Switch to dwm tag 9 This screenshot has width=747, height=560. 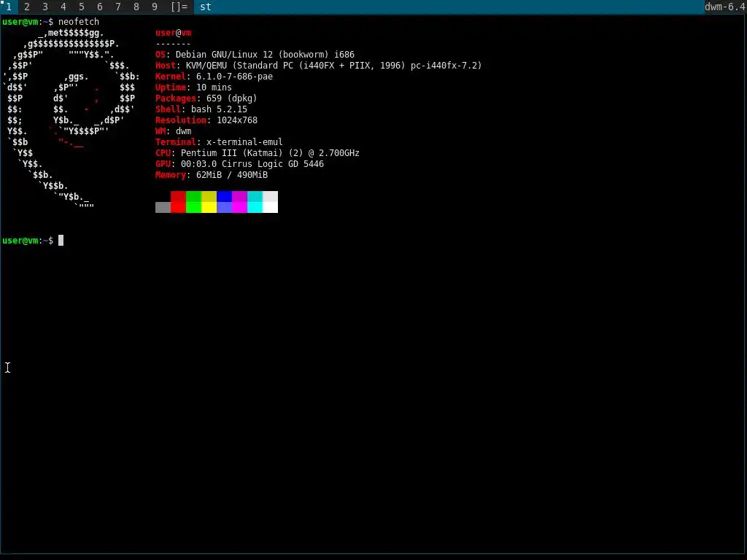point(155,7)
